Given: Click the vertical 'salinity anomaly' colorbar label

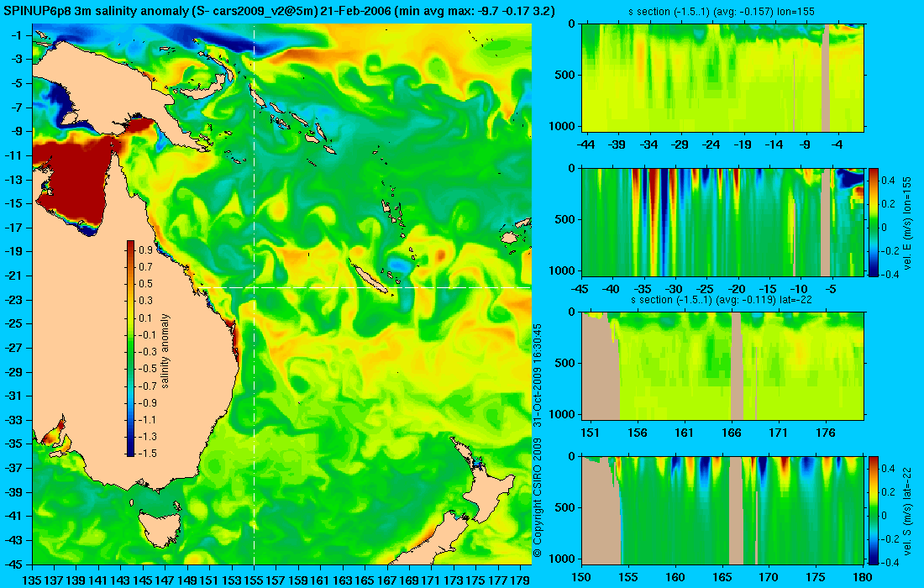Looking at the screenshot, I should pyautogui.click(x=165, y=350).
